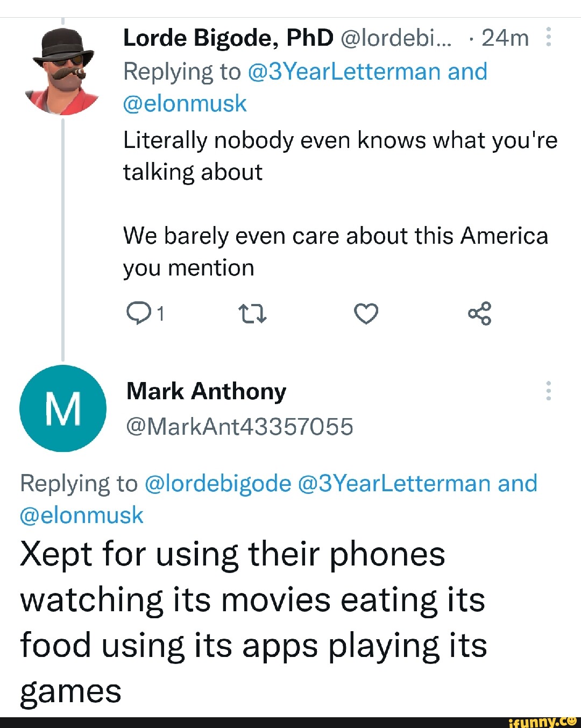Viewport: 581px width, 728px height.
Task: Open Lorde Bigode's profile picture
Action: coord(62,72)
